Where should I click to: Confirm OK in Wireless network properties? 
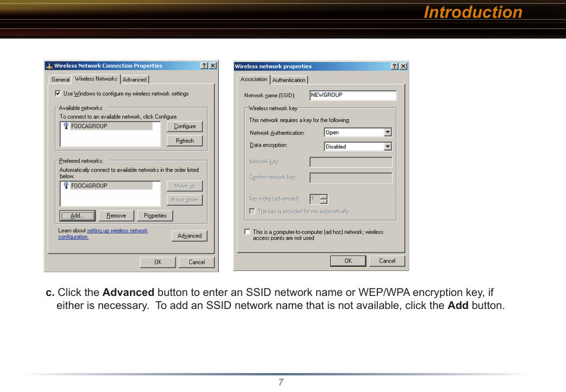point(348,261)
